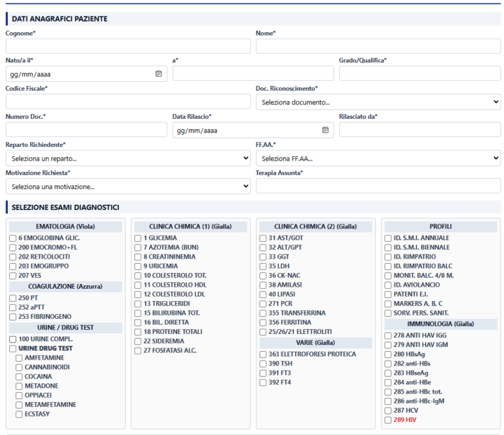Open calendar picker for Data Rilascio
The image size is (504, 435).
(x=325, y=130)
